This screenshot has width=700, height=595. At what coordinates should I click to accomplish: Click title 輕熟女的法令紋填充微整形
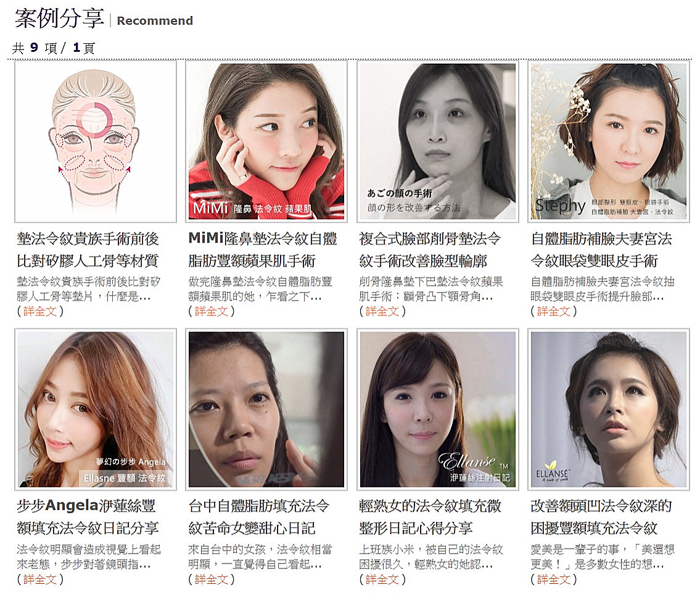pyautogui.click(x=430, y=517)
